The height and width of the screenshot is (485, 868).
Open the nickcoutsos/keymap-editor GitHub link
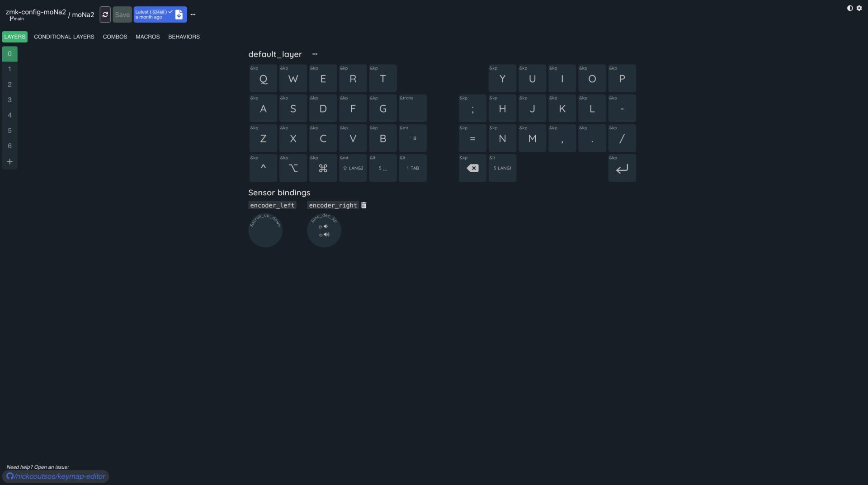pyautogui.click(x=56, y=476)
